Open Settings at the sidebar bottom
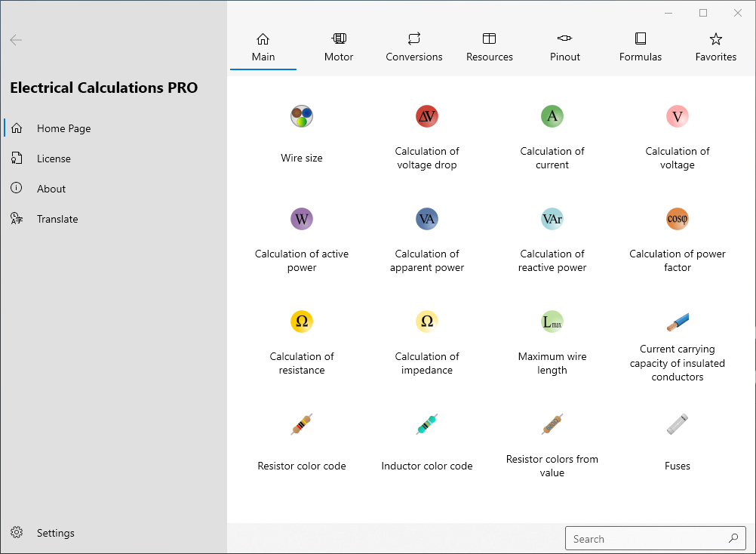 point(55,533)
